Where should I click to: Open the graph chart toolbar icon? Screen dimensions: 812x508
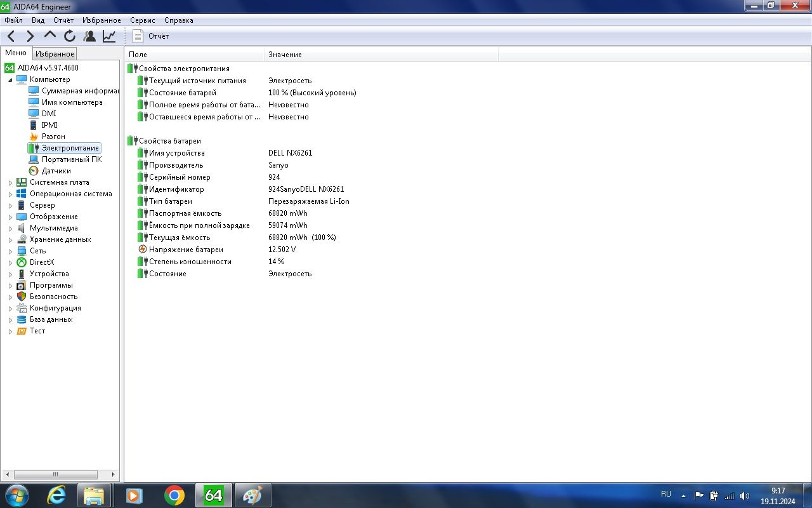[x=109, y=36]
